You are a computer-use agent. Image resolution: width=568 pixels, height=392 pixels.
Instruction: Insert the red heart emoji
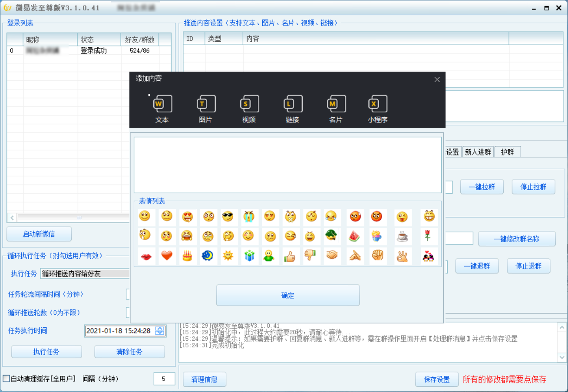(167, 257)
